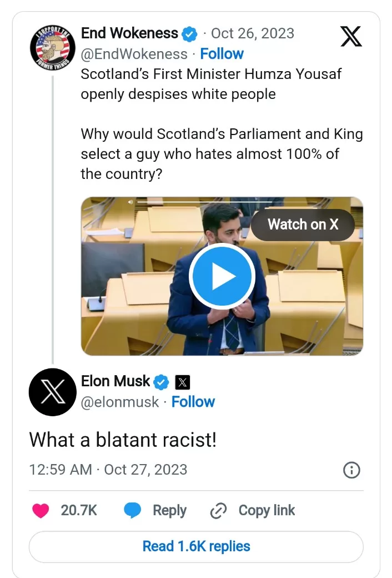Screen dimensions: 392x578
Task: Open the tweet info icon
Action: point(351,470)
